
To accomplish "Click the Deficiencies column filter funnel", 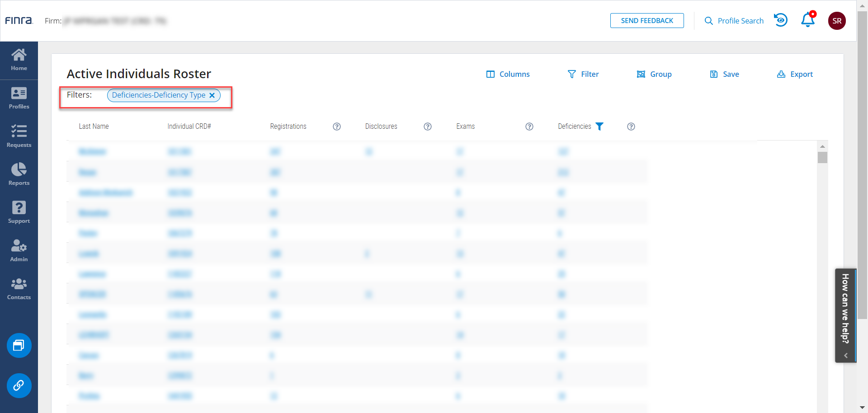I will [599, 127].
